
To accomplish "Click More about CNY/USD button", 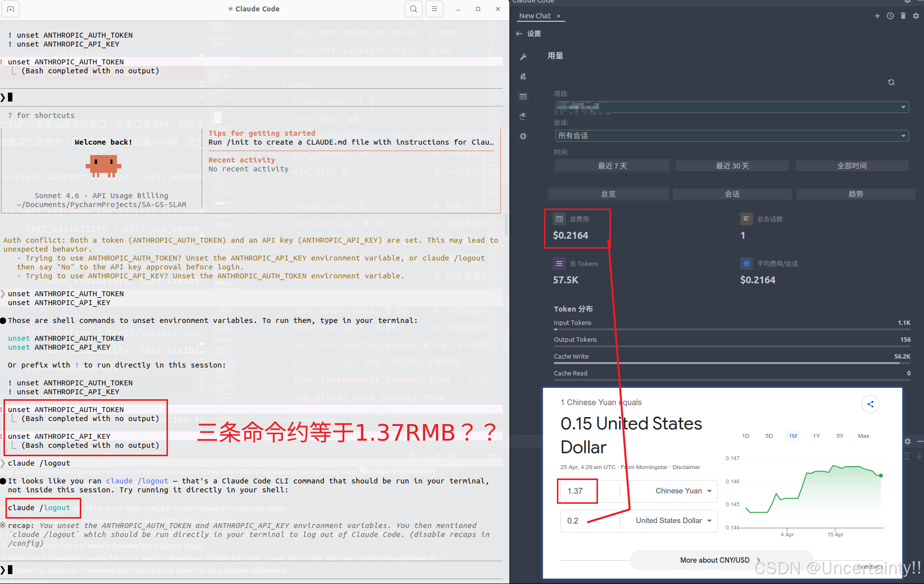I will click(721, 560).
